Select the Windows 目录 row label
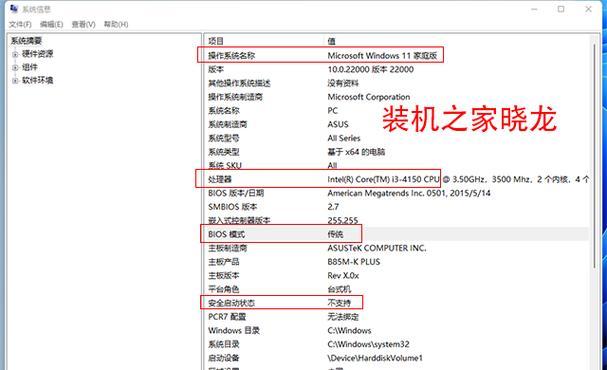 (x=234, y=331)
